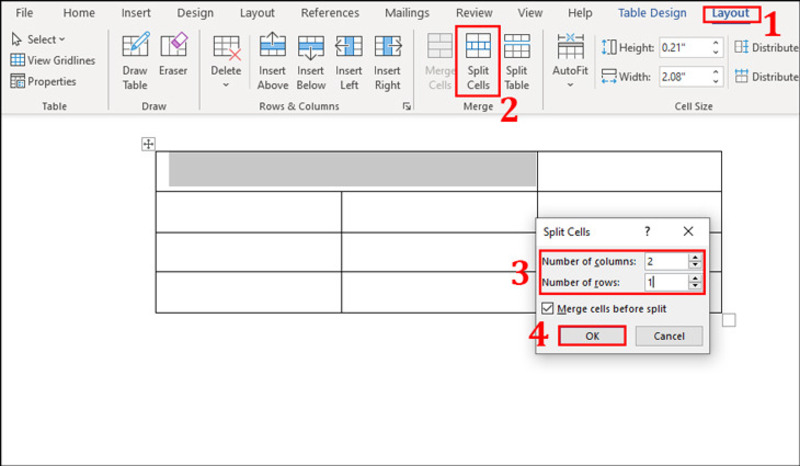Click the Split Cells icon

(478, 61)
